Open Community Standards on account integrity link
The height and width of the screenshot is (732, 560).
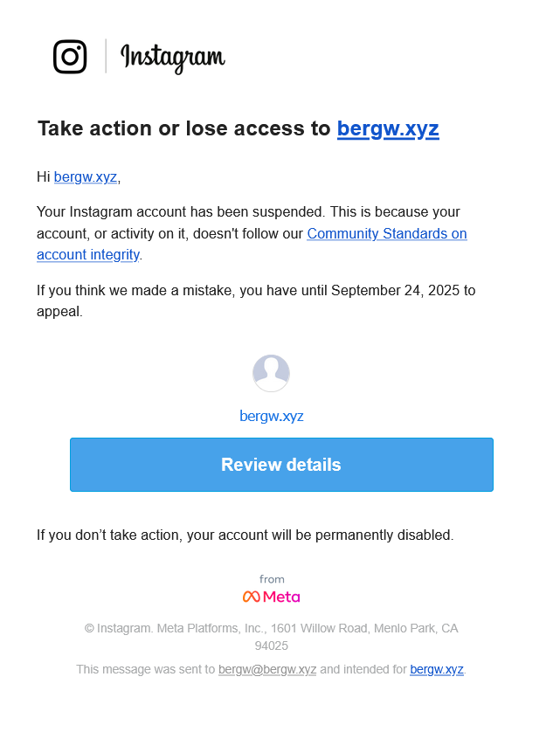386,234
